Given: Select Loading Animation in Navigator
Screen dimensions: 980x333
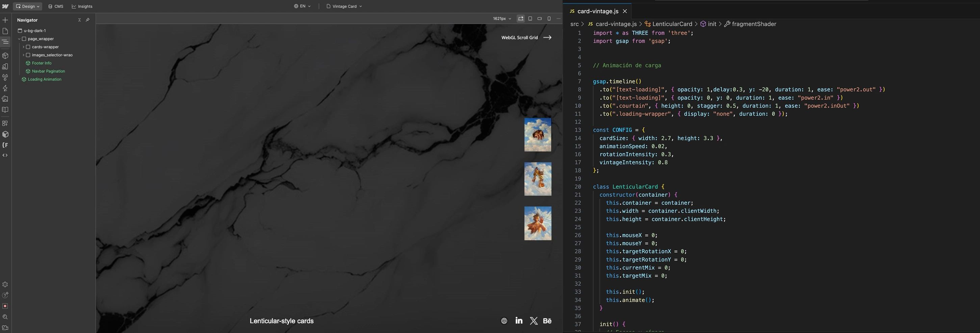Looking at the screenshot, I should [45, 79].
